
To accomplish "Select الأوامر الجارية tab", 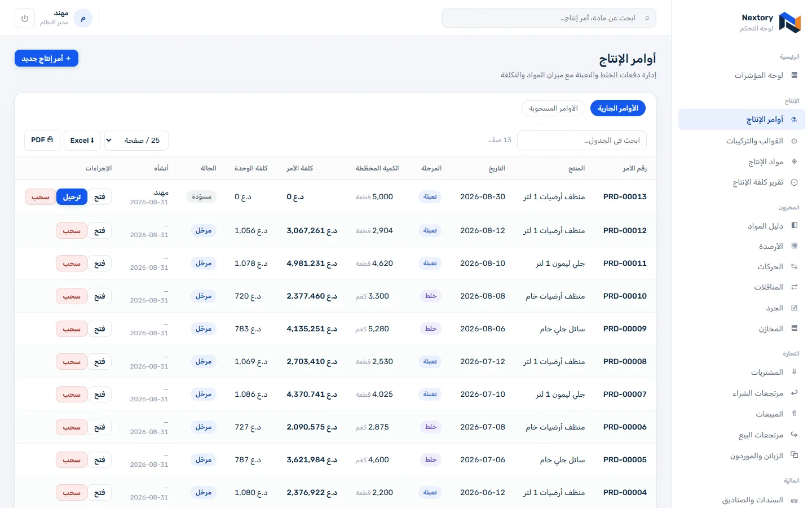I will click(618, 108).
